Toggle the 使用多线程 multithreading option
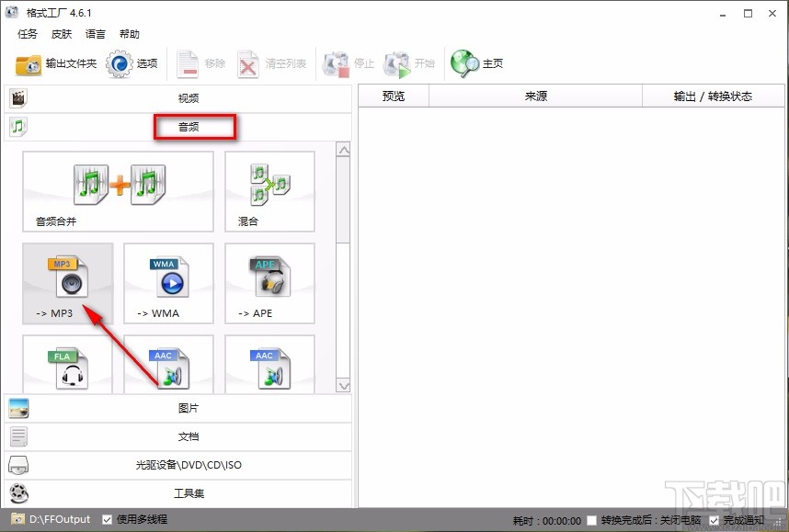 point(108,519)
